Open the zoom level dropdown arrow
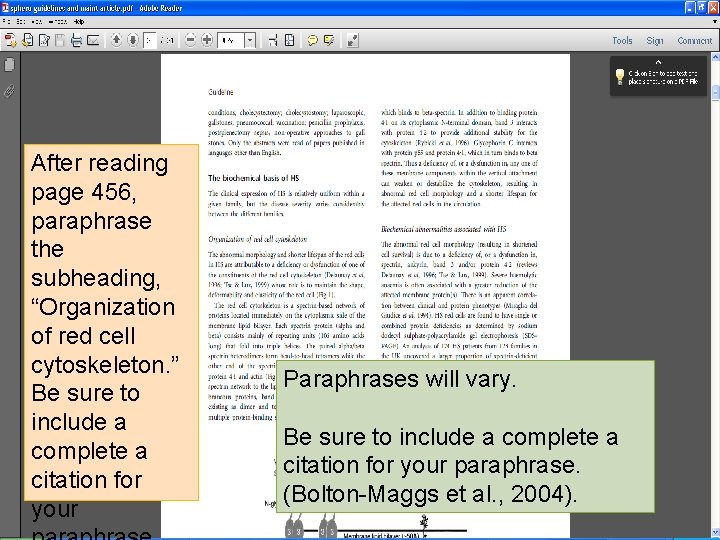Screen dimensions: 720x540 250,40
